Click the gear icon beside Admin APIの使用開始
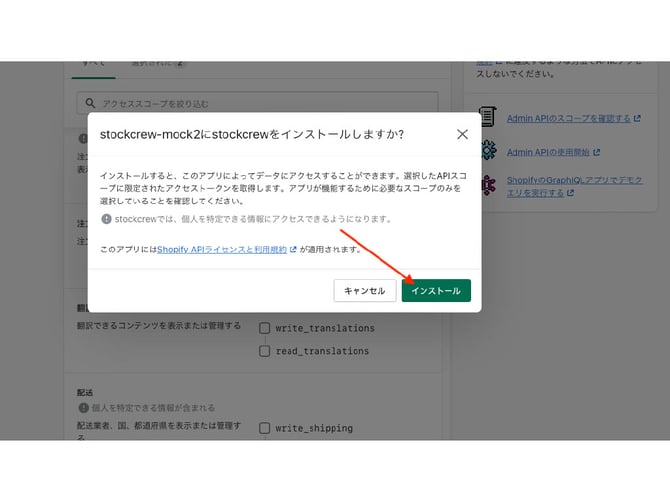Screen dimensions: 670x502 click(488, 150)
